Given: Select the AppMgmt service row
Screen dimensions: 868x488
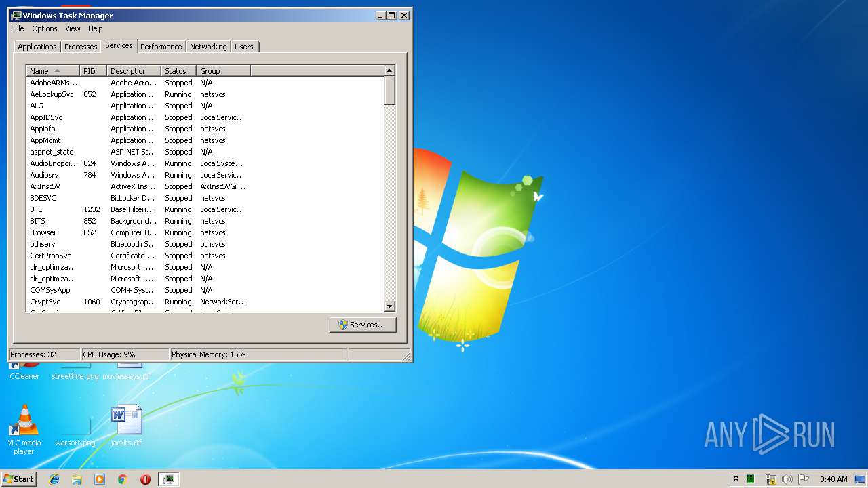Looking at the screenshot, I should pyautogui.click(x=205, y=140).
